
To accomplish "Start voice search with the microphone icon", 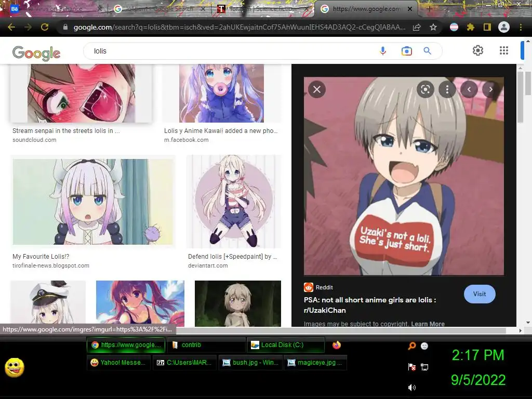I will point(383,51).
